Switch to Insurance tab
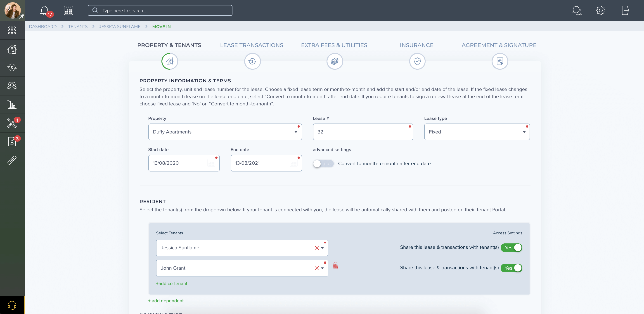This screenshot has width=644, height=314. (417, 45)
